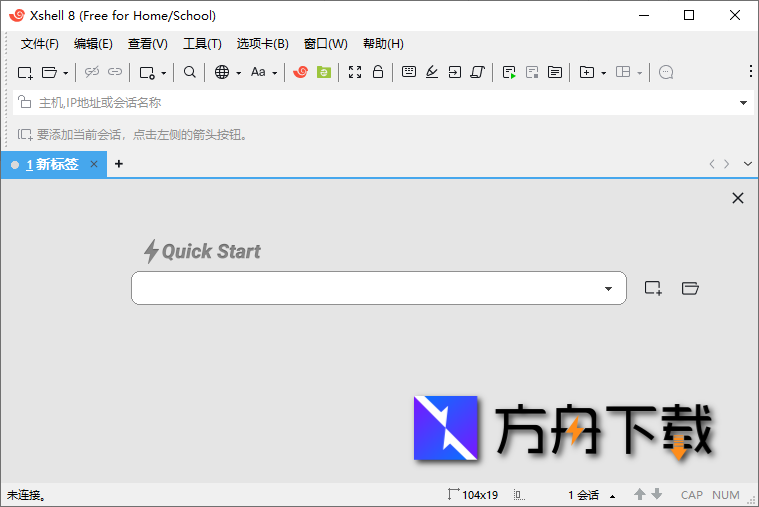The image size is (759, 507).
Task: Click the Disconnect broken-link icon
Action: click(91, 72)
